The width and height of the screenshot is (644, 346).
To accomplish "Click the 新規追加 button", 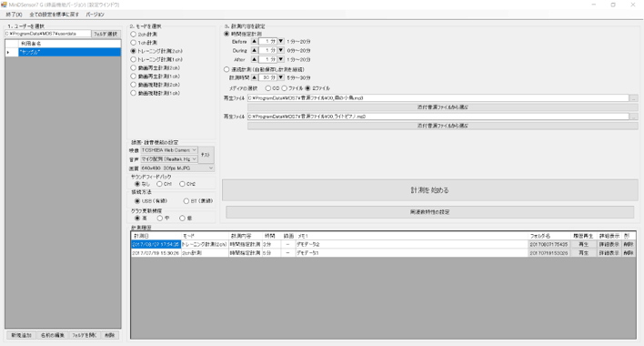I will coord(21,335).
